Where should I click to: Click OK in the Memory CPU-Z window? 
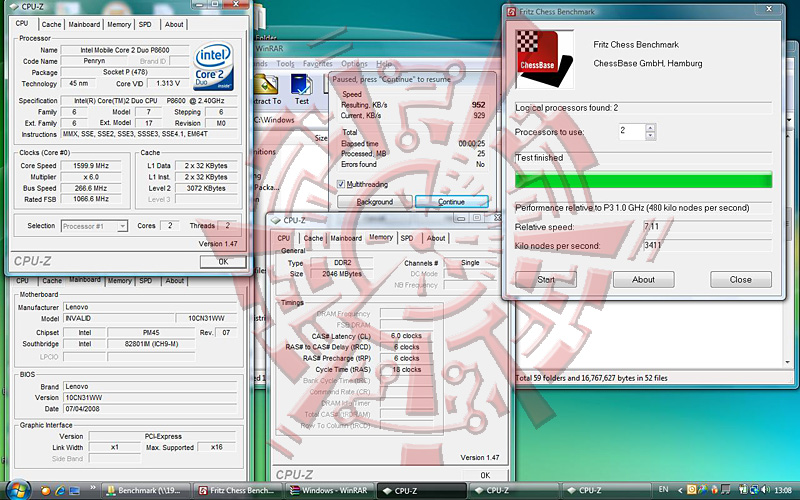485,475
